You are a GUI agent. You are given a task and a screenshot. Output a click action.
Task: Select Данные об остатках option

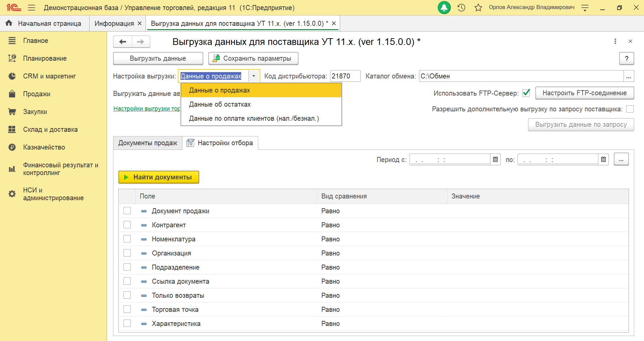(x=261, y=104)
